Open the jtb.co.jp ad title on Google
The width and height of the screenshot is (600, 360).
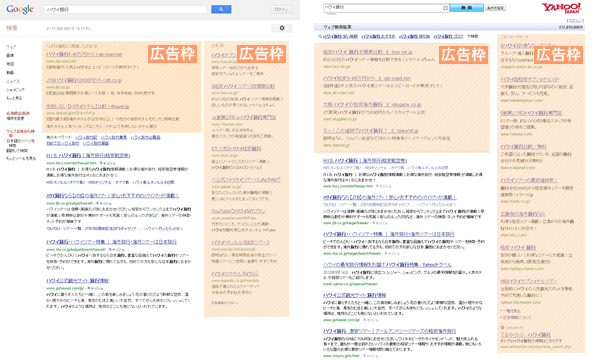click(84, 80)
